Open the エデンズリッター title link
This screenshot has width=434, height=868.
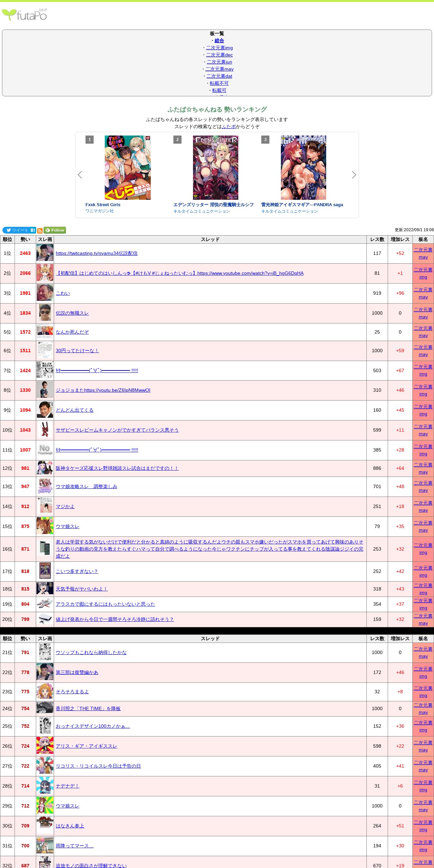point(214,204)
